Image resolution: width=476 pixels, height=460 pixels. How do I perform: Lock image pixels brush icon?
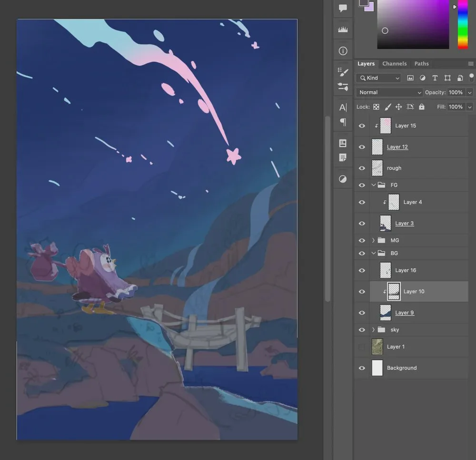coord(387,107)
